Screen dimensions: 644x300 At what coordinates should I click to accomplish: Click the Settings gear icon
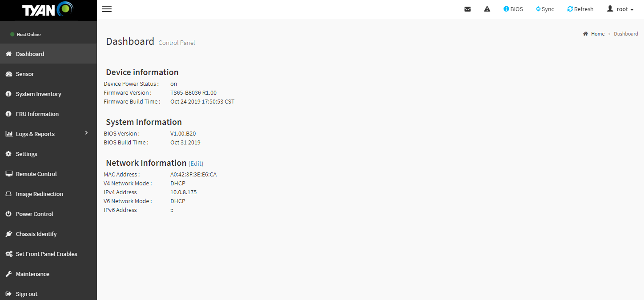click(8, 154)
